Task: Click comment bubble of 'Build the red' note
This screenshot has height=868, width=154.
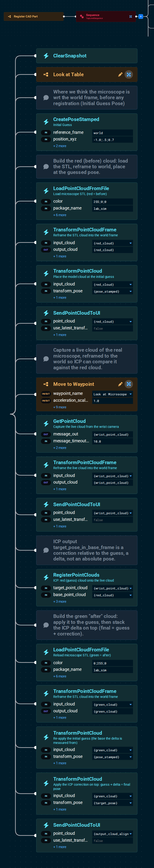Action: point(46,166)
